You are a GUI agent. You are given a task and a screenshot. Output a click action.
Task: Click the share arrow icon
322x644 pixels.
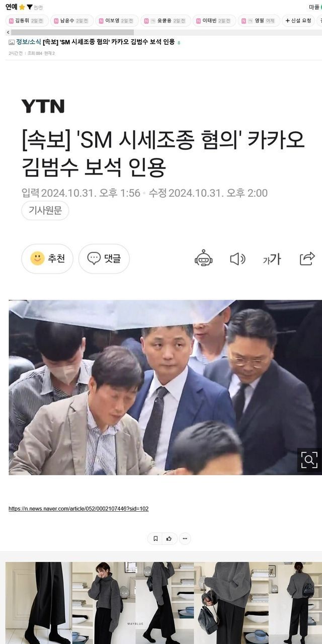(x=307, y=259)
